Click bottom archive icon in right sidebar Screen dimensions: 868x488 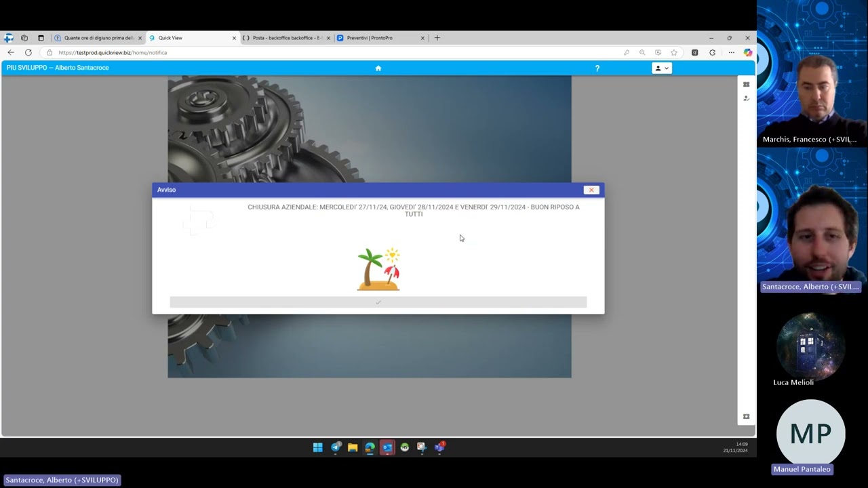[x=746, y=417]
